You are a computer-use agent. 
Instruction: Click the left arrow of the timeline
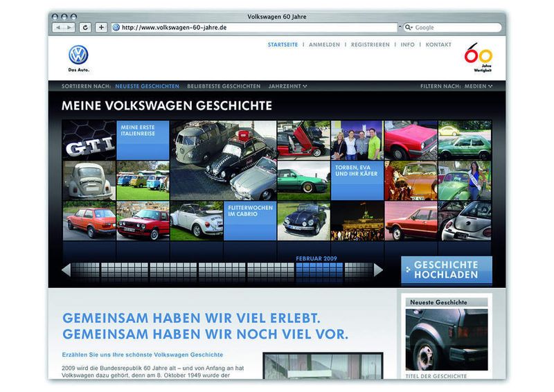coord(66,270)
